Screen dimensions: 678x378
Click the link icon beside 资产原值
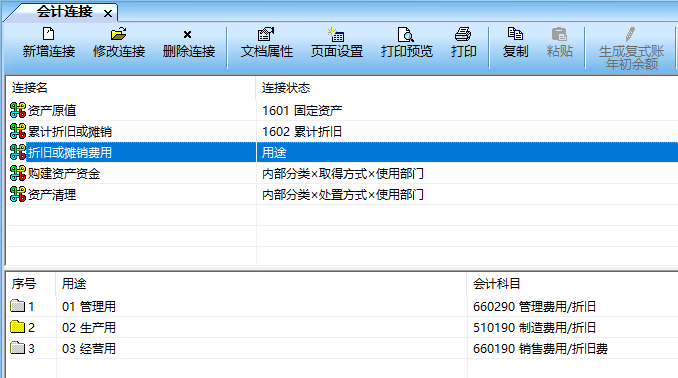18,110
